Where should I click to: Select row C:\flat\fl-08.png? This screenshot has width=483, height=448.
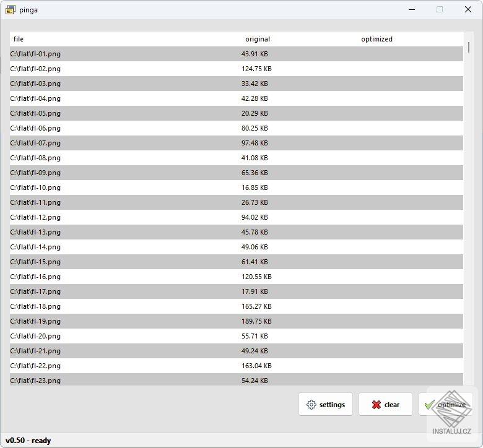point(237,158)
